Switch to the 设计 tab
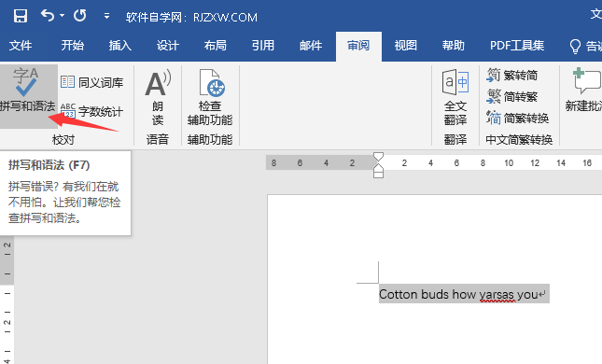This screenshot has height=364, width=602. [x=167, y=46]
